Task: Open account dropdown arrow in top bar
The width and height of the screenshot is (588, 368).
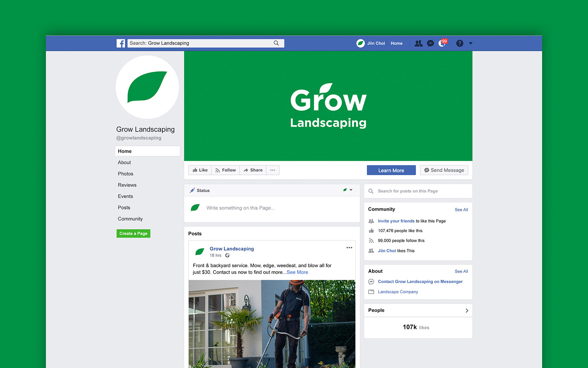Action: [x=471, y=43]
